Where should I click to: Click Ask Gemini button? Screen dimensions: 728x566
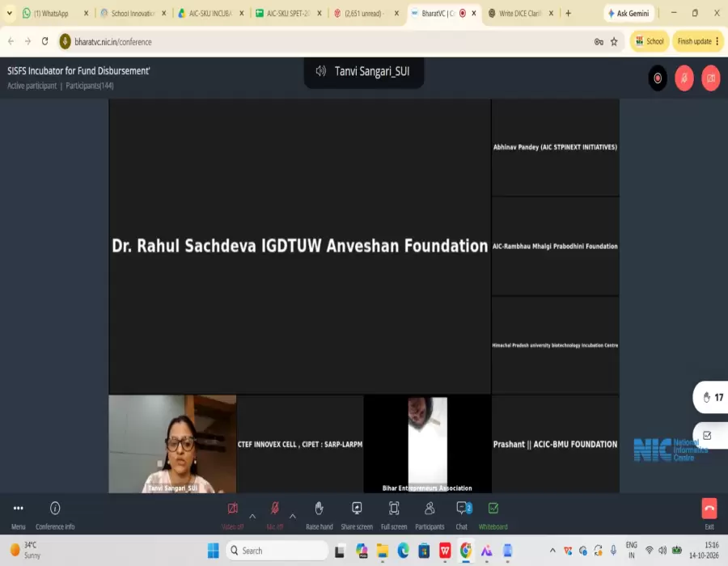(629, 14)
